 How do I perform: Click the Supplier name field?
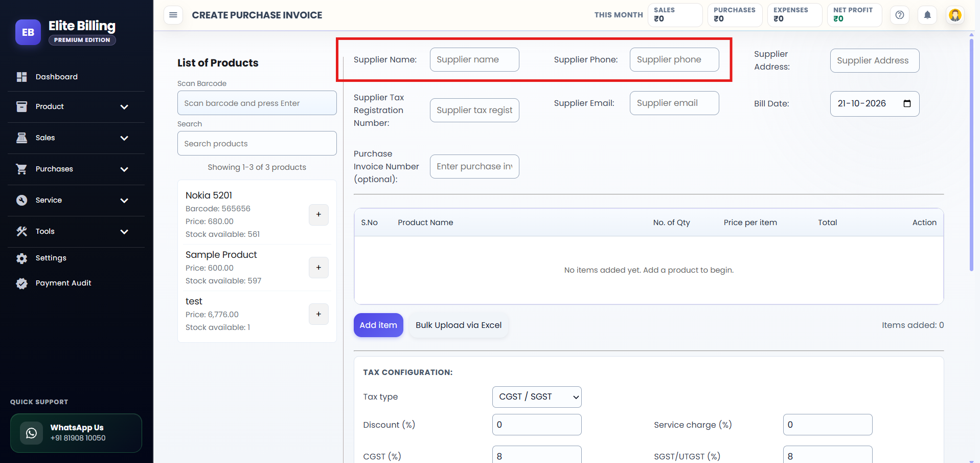coord(474,59)
